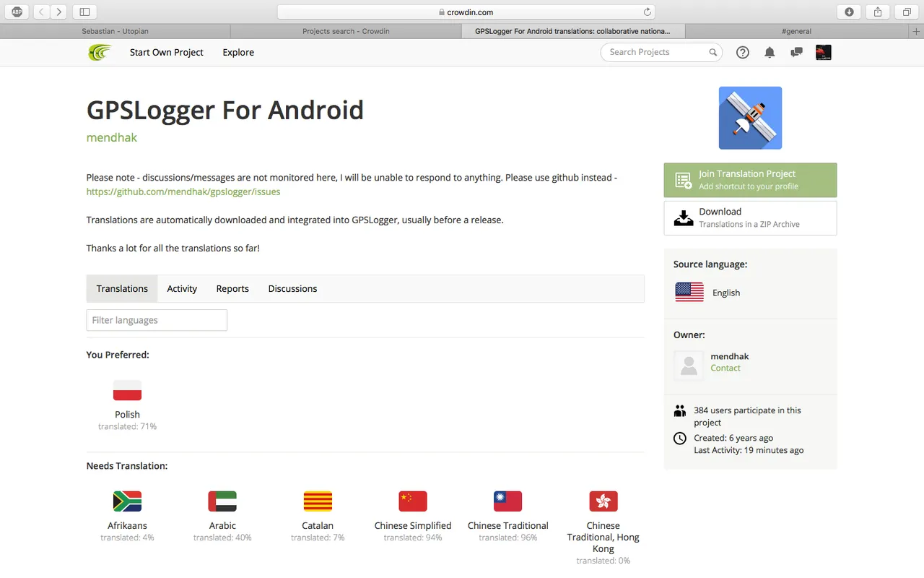Image resolution: width=924 pixels, height=578 pixels.
Task: Select the Catalan flag
Action: pyautogui.click(x=318, y=501)
